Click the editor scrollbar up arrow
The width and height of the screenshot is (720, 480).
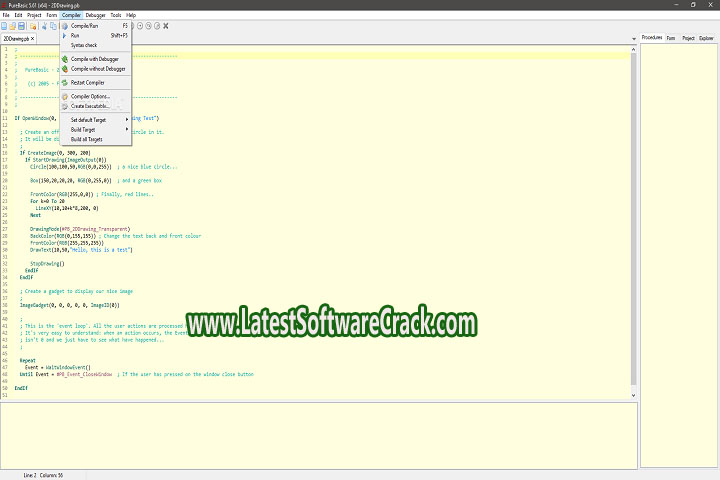pyautogui.click(x=634, y=49)
